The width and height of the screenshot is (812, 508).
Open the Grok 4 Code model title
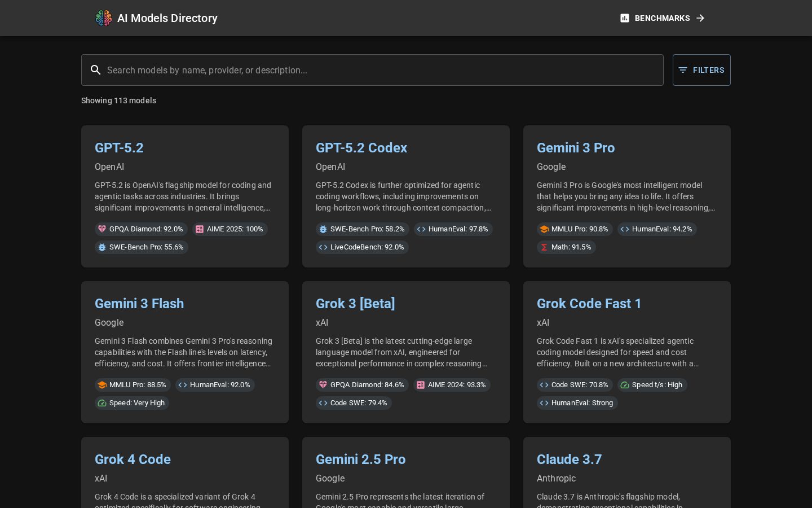133,459
